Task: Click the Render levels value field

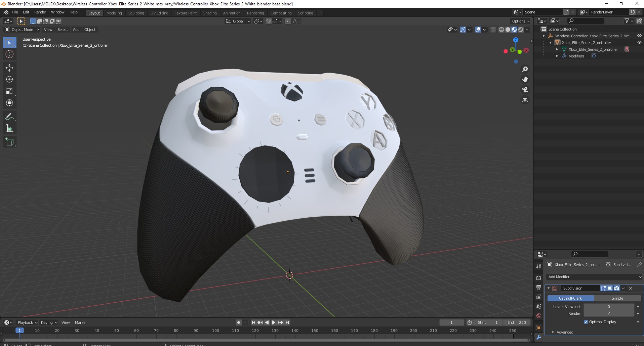Action: pyautogui.click(x=609, y=313)
